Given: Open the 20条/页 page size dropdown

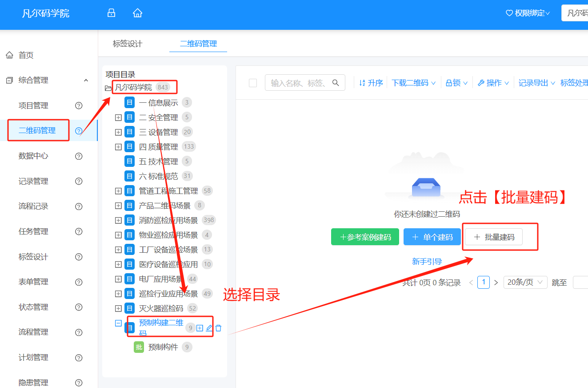Looking at the screenshot, I should pyautogui.click(x=525, y=282).
